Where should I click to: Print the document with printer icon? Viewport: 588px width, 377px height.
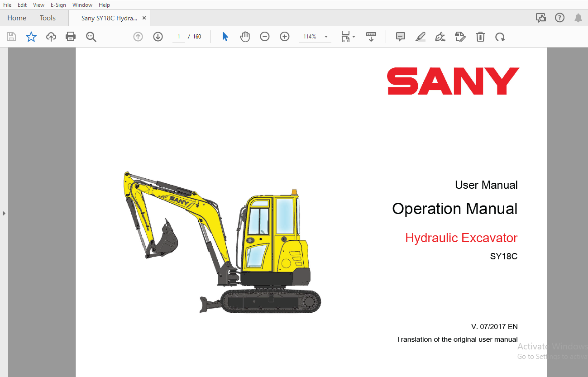71,37
